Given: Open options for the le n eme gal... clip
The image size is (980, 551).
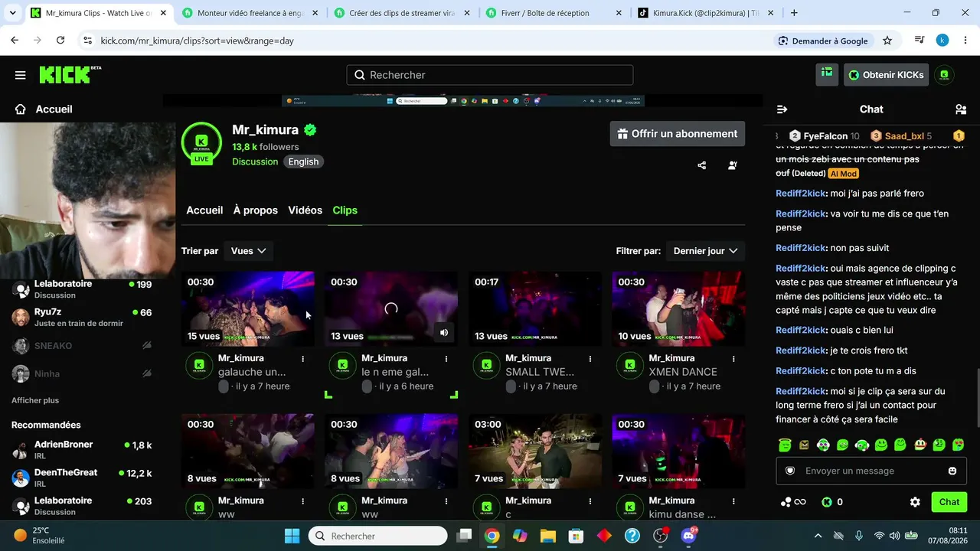Looking at the screenshot, I should (446, 359).
